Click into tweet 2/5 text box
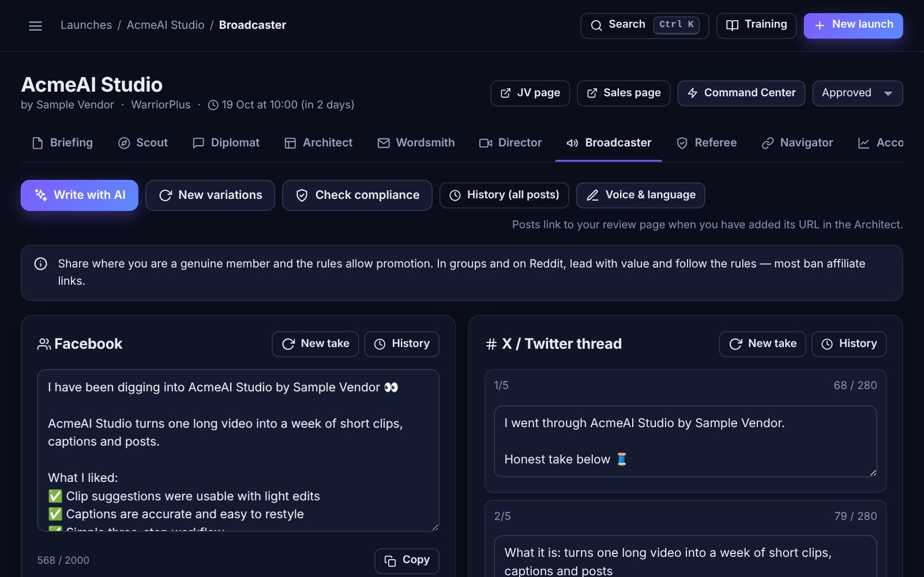Viewport: 924px width, 577px height. 685,557
